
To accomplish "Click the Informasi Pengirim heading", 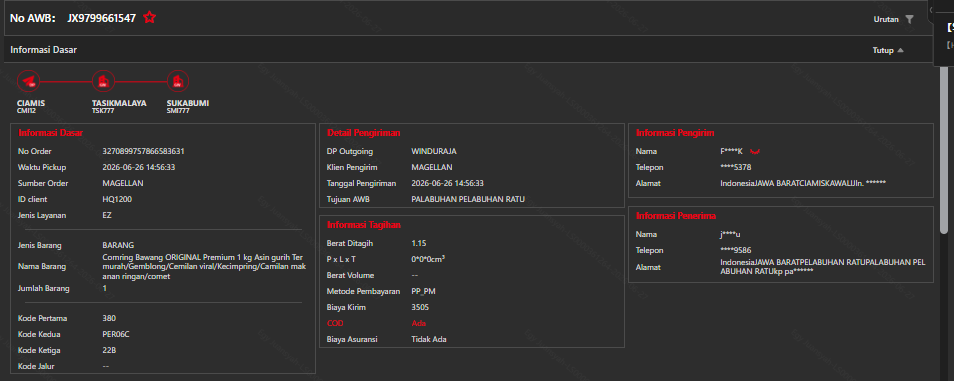I will tap(675, 133).
